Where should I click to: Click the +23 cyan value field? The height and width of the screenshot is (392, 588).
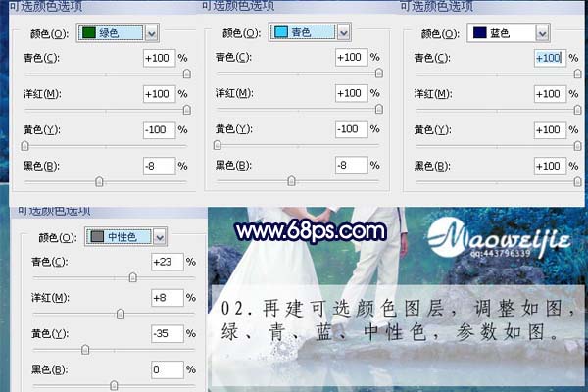tap(167, 263)
